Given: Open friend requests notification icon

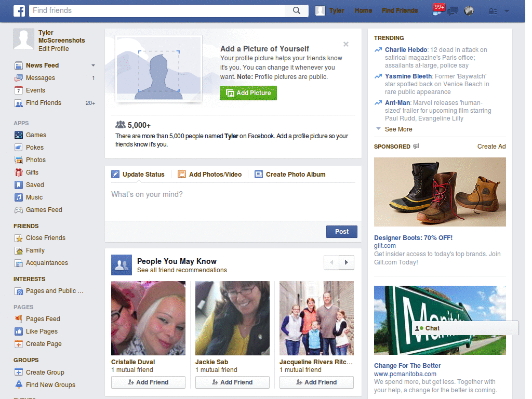Looking at the screenshot, I should click(x=437, y=10).
